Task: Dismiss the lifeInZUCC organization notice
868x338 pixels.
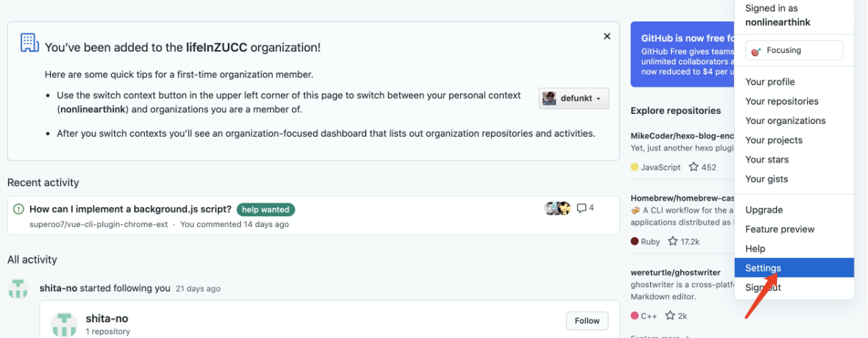Action: (607, 37)
